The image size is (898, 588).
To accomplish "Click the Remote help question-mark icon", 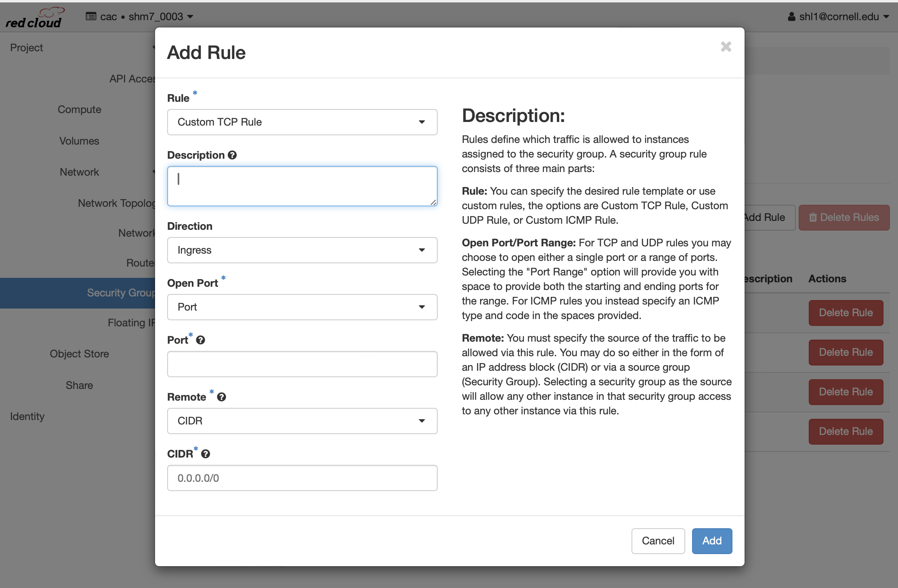I will point(221,397).
